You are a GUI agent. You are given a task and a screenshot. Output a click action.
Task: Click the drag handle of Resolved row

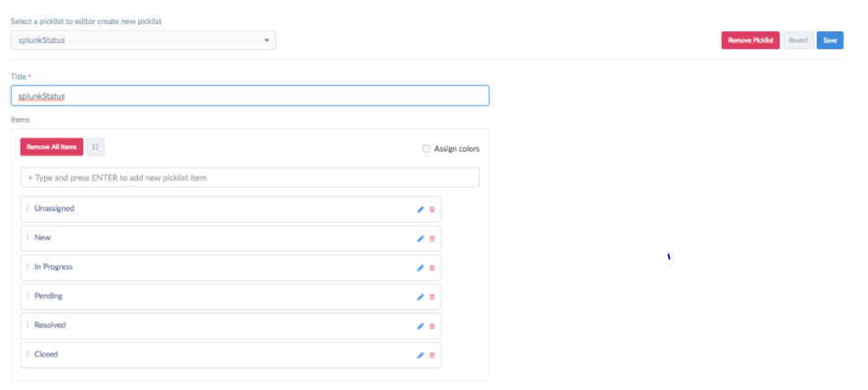pyautogui.click(x=27, y=325)
